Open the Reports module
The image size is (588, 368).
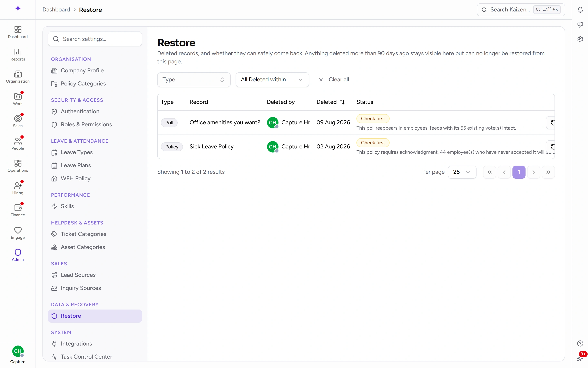[x=18, y=55]
